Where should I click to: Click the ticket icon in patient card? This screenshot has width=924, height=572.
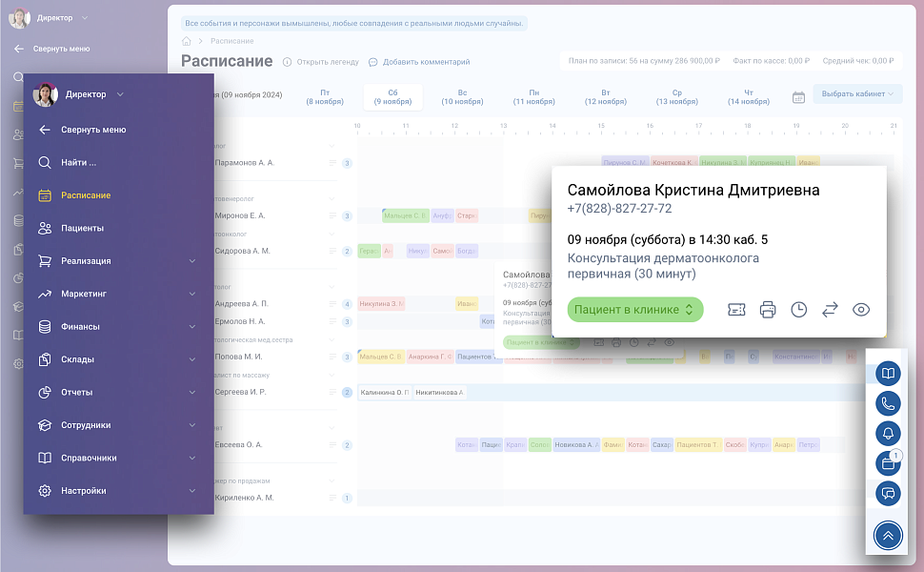[736, 310]
